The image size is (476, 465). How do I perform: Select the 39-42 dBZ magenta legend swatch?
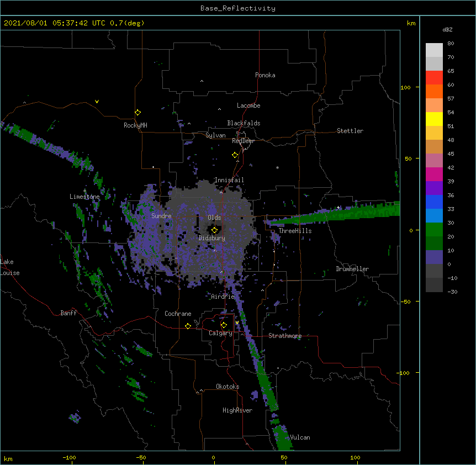click(434, 174)
